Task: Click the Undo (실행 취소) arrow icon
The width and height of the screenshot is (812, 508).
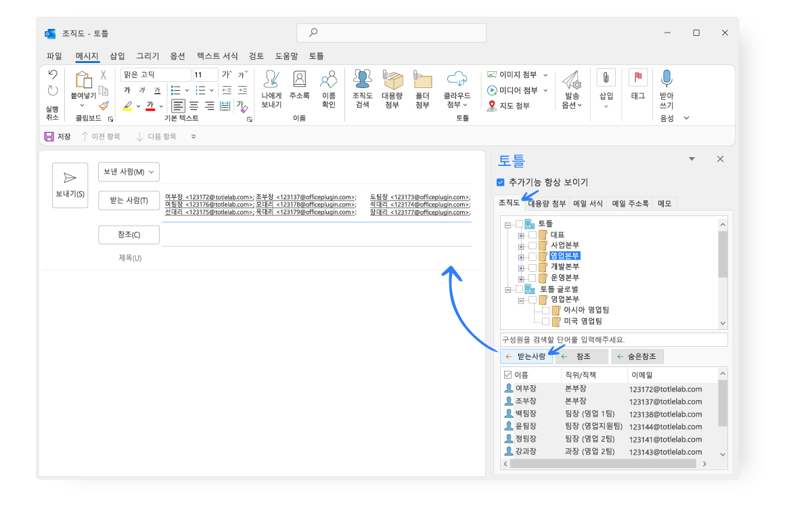Action: pos(53,75)
